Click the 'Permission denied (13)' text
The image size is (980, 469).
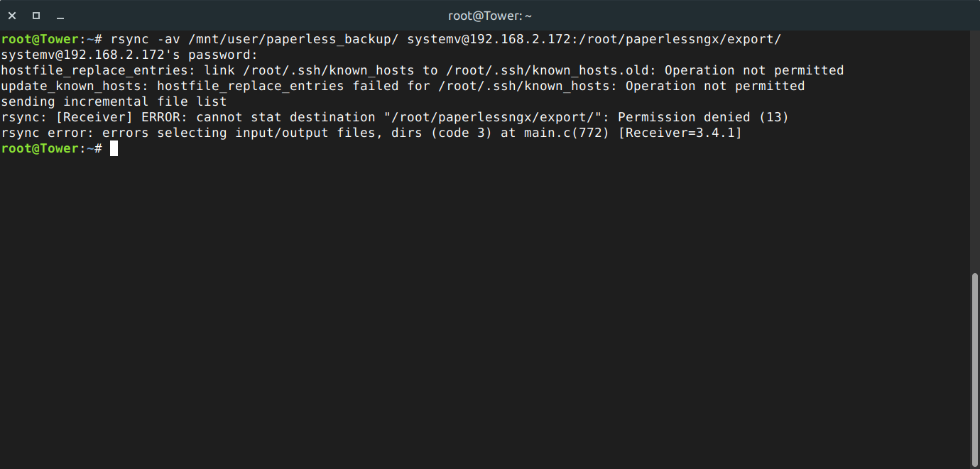pos(703,117)
